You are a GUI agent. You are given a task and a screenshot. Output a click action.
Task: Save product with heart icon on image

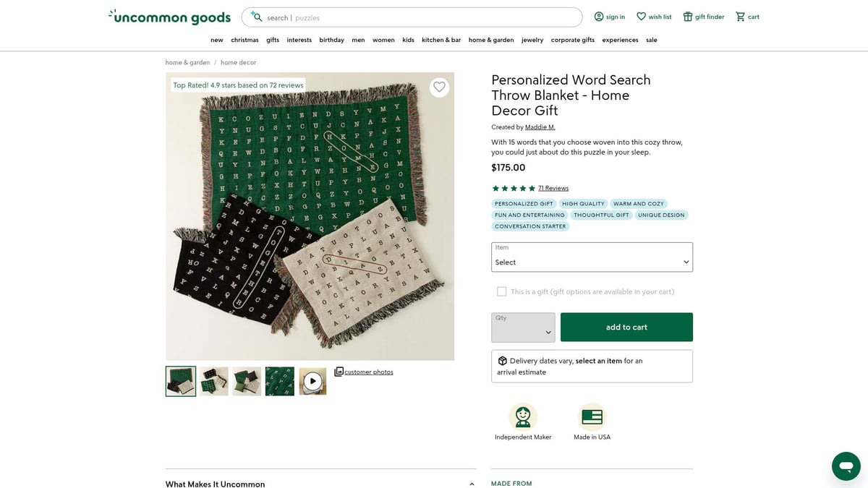(439, 87)
